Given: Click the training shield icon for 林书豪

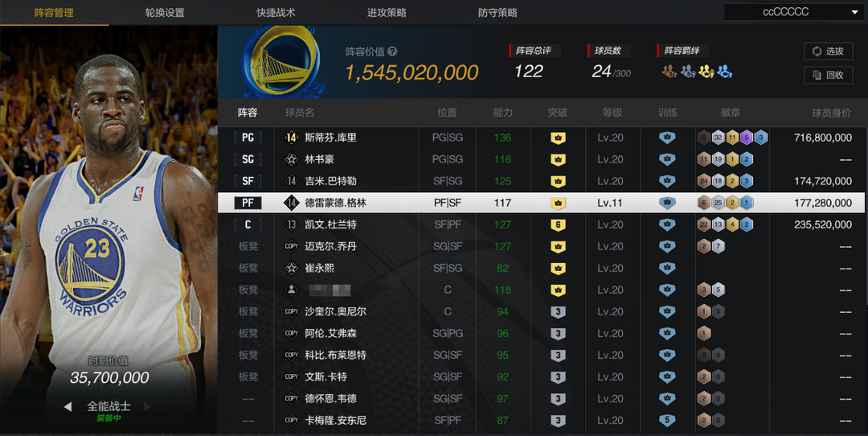Looking at the screenshot, I should [x=667, y=159].
